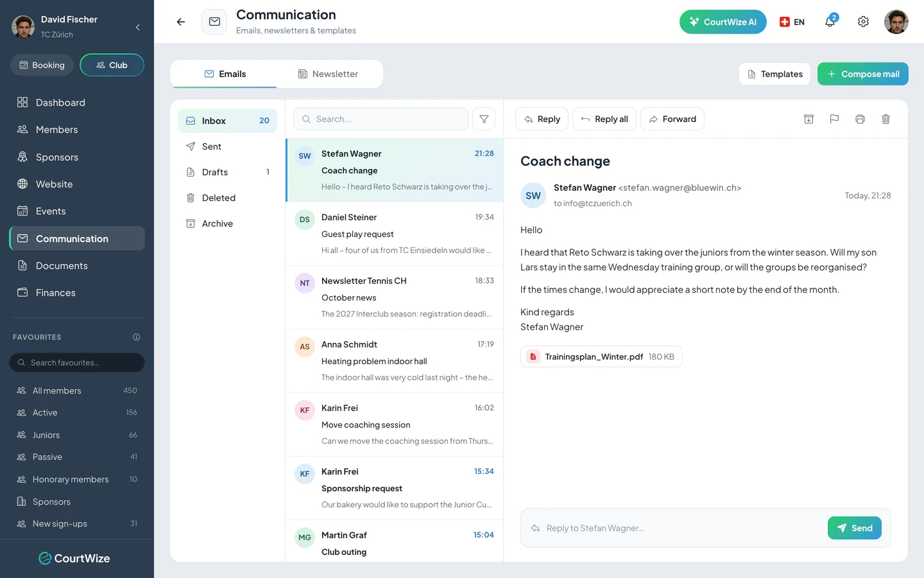924x578 pixels.
Task: Open the Deleted folder
Action: tap(227, 198)
